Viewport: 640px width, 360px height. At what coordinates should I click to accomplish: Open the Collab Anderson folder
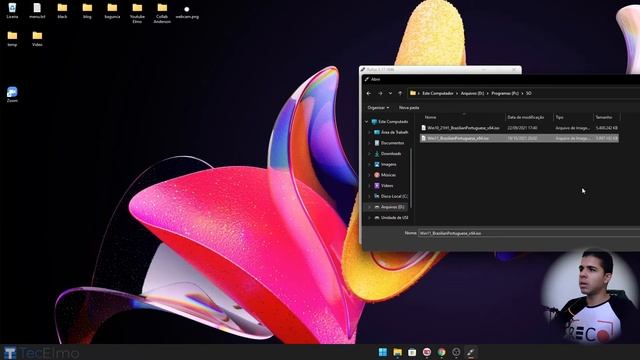tap(162, 13)
